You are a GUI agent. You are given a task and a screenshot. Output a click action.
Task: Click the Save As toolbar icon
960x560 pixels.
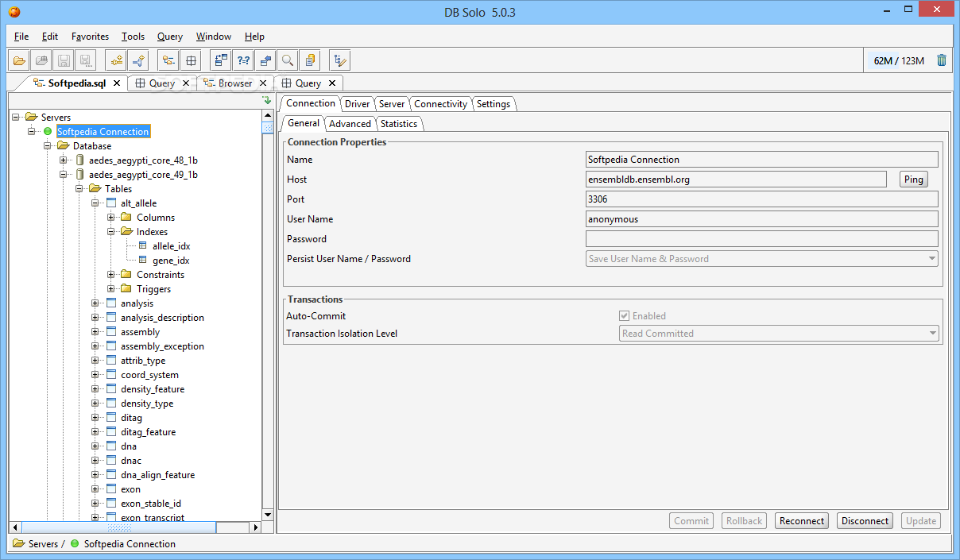(86, 60)
